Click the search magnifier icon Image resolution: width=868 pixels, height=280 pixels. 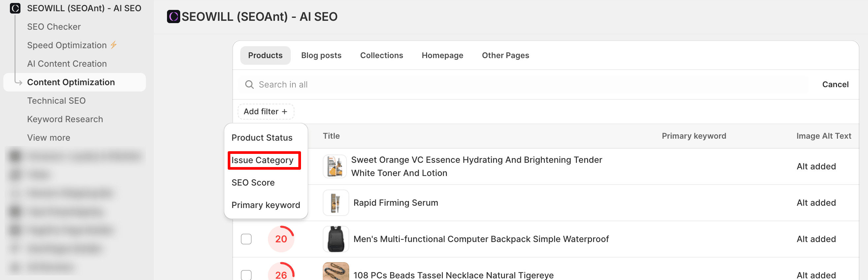(x=249, y=85)
